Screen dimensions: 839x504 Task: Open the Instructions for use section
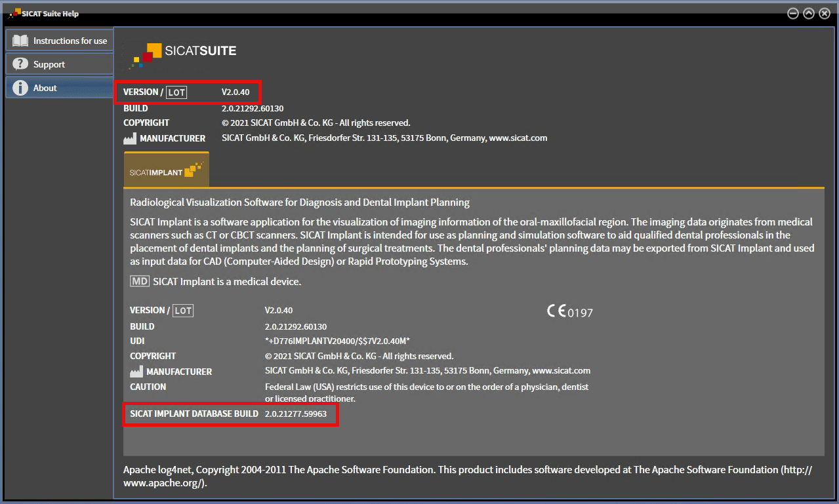pyautogui.click(x=60, y=41)
